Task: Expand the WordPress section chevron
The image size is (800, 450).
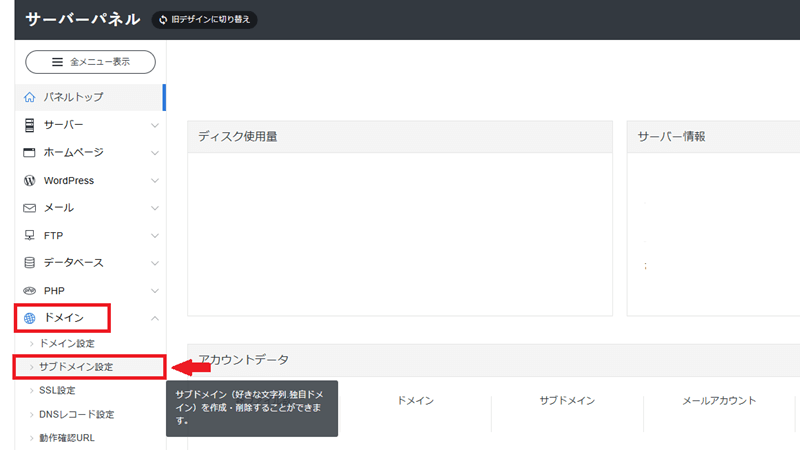Action: [x=154, y=181]
